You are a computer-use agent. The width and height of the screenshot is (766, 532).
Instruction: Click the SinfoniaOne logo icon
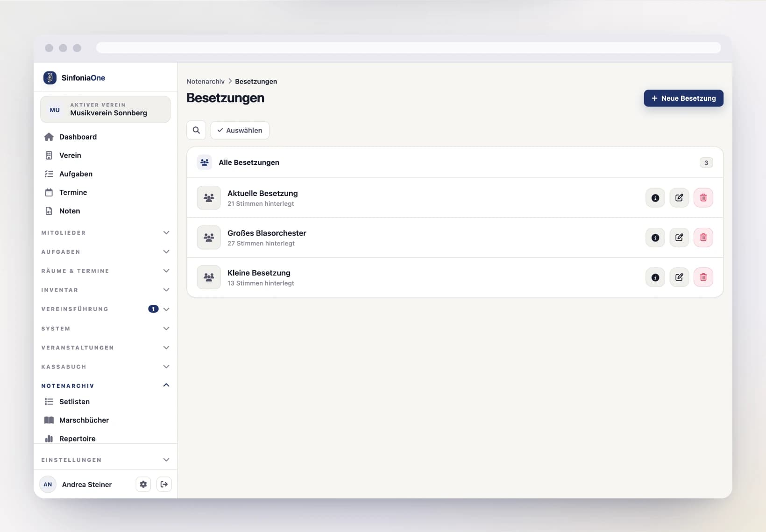pyautogui.click(x=50, y=77)
